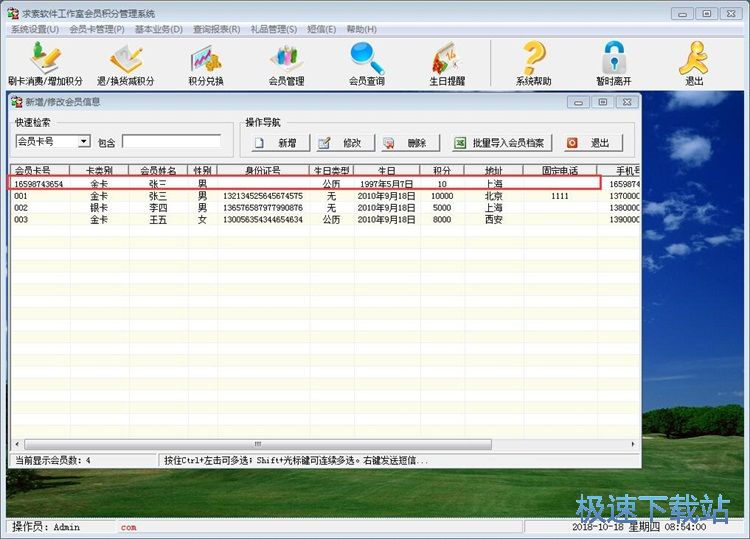The height and width of the screenshot is (539, 750).
Task: Sort by the 会员卡号 column header
Action: pos(40,170)
